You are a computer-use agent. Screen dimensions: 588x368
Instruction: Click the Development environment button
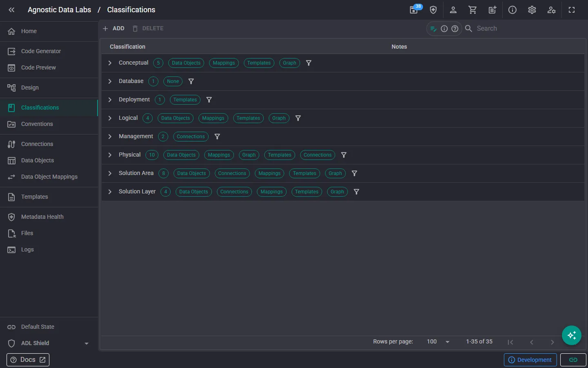[530, 360]
